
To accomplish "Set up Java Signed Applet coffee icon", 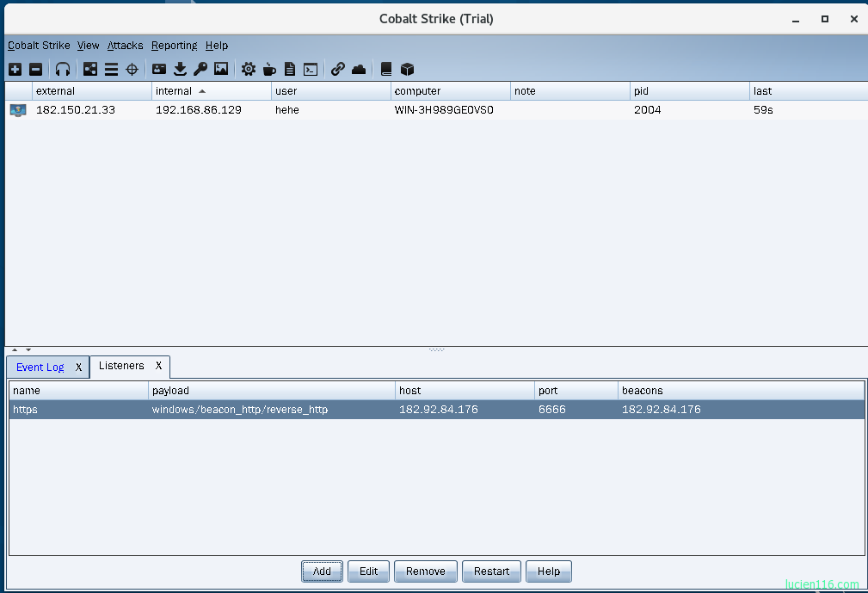I will 269,69.
